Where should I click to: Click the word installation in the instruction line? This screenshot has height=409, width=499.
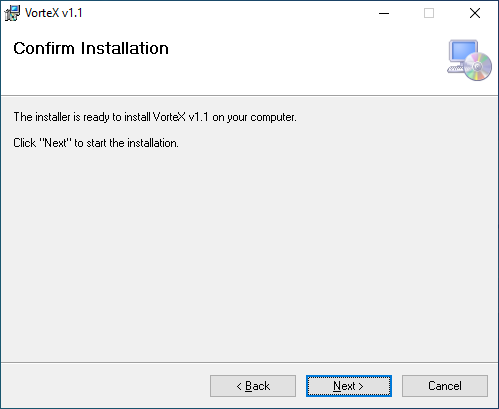point(153,143)
